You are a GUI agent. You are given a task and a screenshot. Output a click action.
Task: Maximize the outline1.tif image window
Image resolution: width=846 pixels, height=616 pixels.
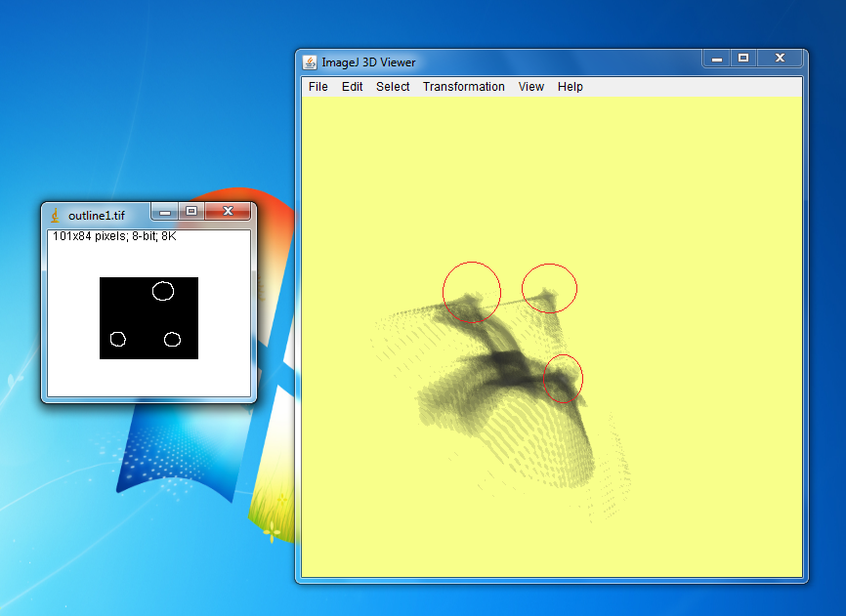point(191,212)
